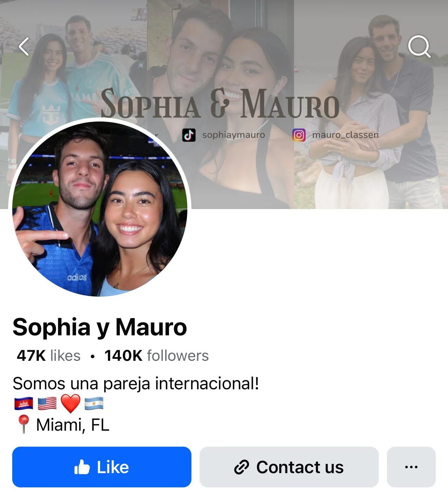Open the circular profile picture
Image resolution: width=448 pixels, height=503 pixels.
pyautogui.click(x=100, y=208)
